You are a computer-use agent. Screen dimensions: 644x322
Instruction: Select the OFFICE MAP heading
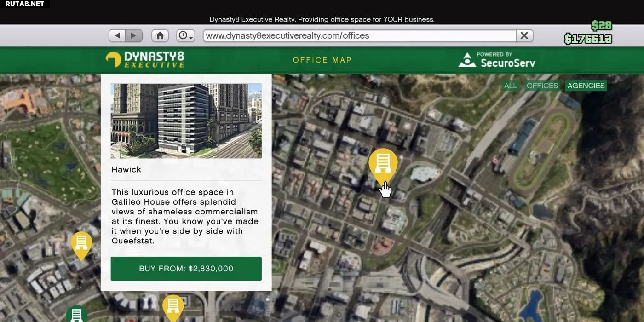click(x=322, y=60)
